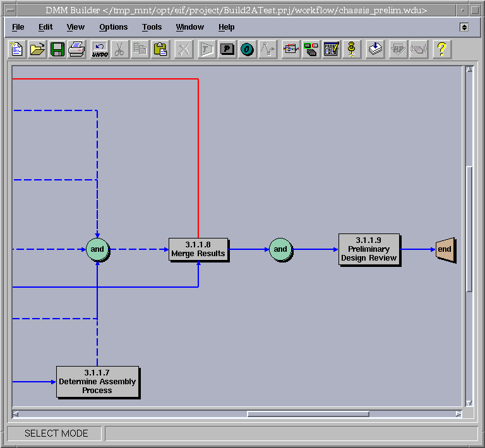Click the tan end node
Screen dimensions: 485x448
pos(445,249)
